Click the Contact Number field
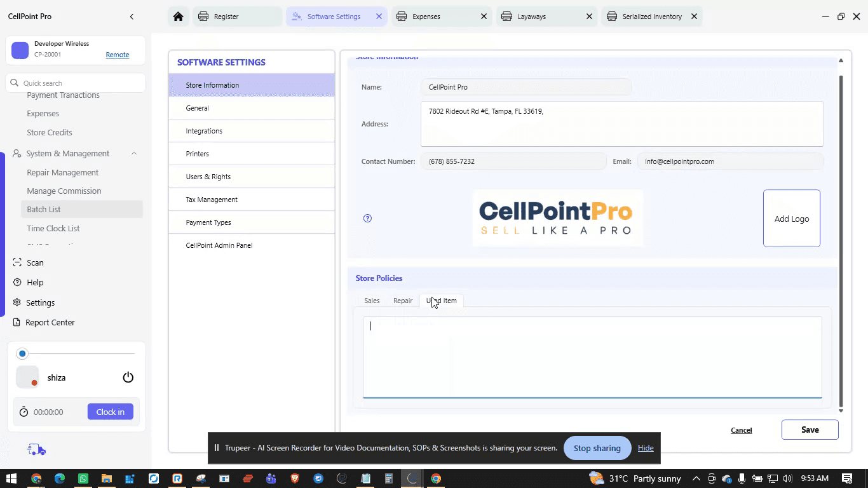868x488 pixels. coord(513,161)
